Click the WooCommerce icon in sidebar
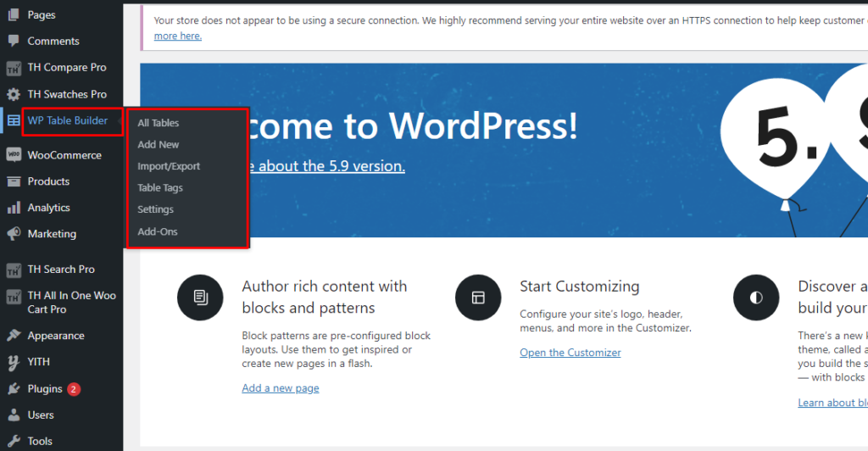 14,155
